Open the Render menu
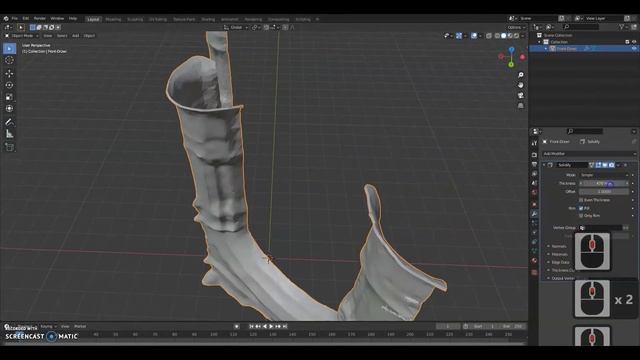640x360 pixels. [x=40, y=18]
